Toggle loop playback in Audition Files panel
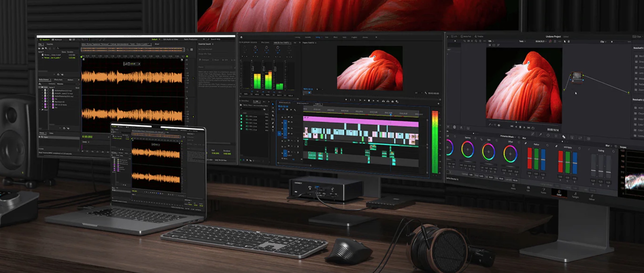Image resolution: width=644 pixels, height=273 pixels. pyautogui.click(x=58, y=74)
